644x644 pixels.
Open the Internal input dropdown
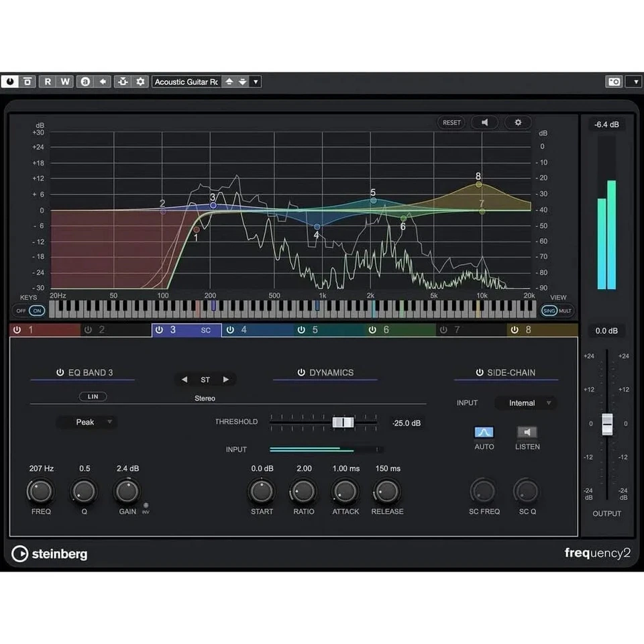coord(525,402)
